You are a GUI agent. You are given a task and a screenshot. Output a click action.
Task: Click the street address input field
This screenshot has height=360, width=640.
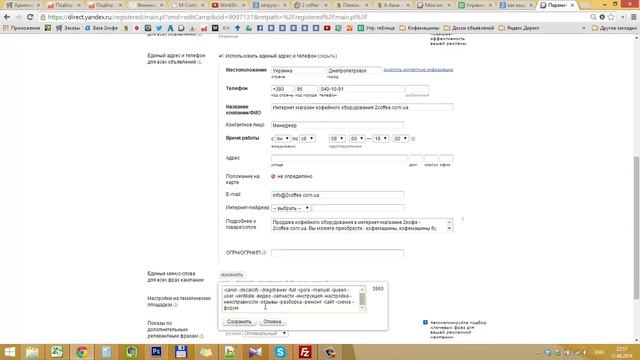[x=339, y=158]
